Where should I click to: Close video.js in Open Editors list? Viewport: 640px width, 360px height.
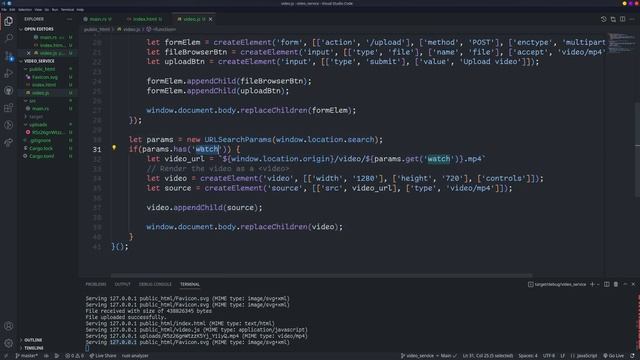[x=29, y=53]
